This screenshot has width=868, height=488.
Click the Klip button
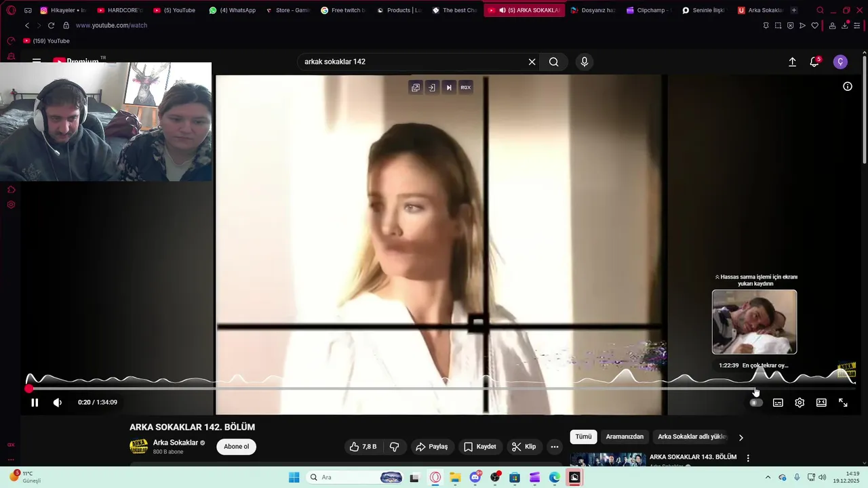tap(524, 447)
